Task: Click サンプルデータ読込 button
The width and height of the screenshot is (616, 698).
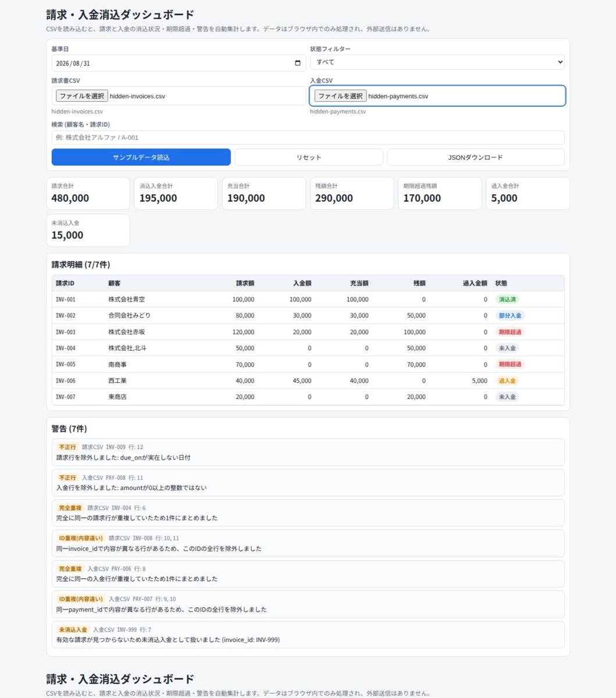Action: click(x=141, y=157)
